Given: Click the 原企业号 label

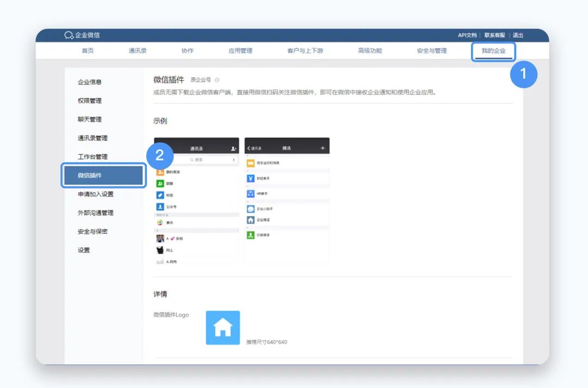Looking at the screenshot, I should click(x=200, y=80).
